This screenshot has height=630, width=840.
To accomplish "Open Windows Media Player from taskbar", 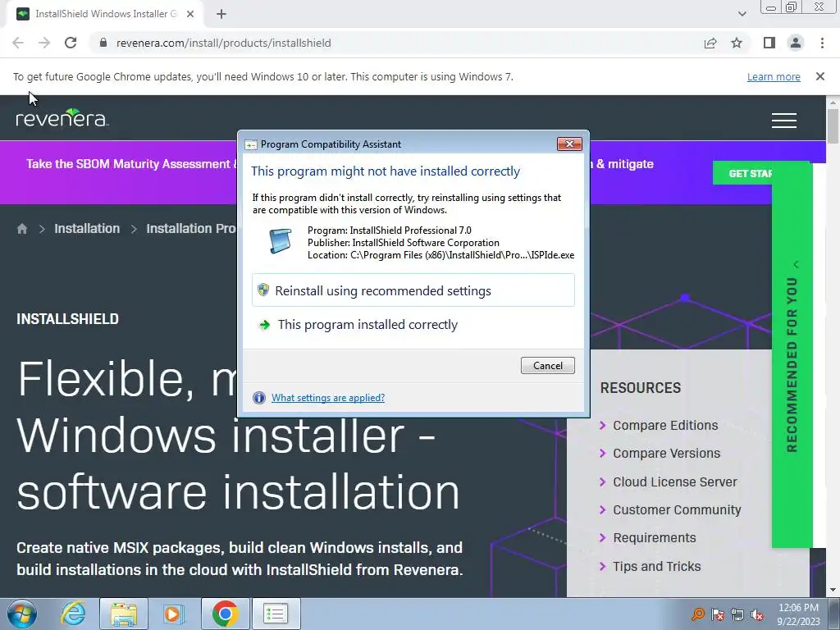I will 174,614.
